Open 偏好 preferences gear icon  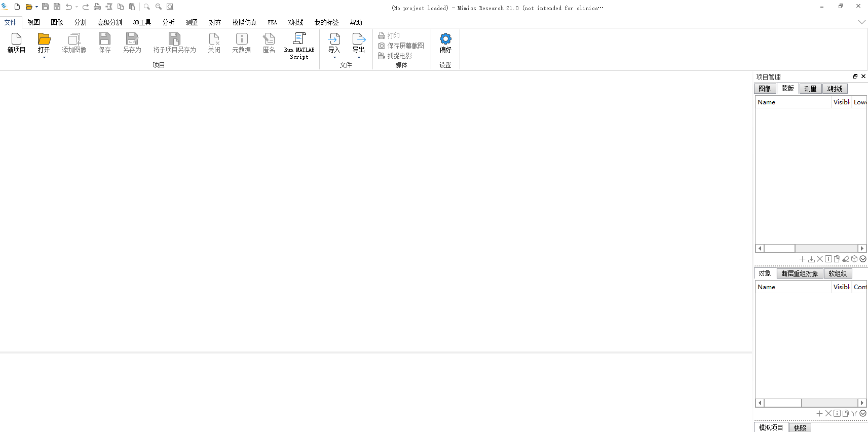click(x=445, y=39)
